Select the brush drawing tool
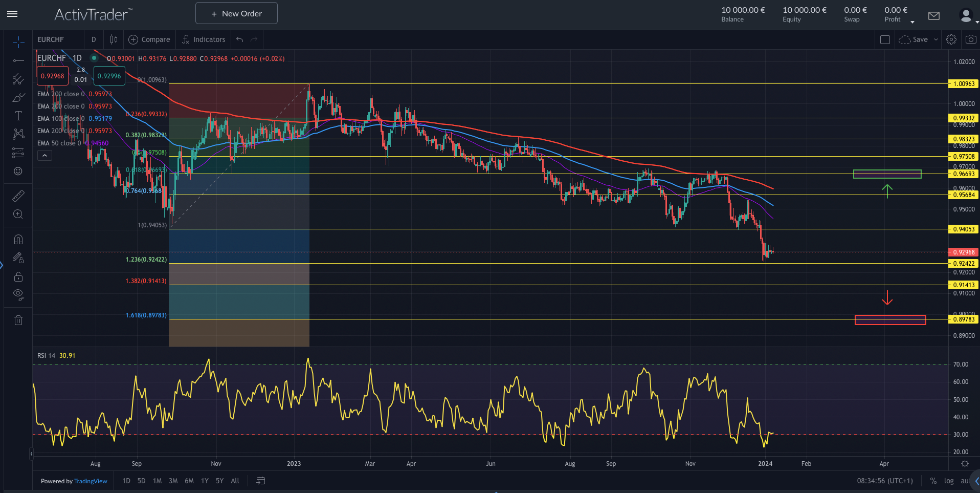The width and height of the screenshot is (980, 493). click(18, 97)
